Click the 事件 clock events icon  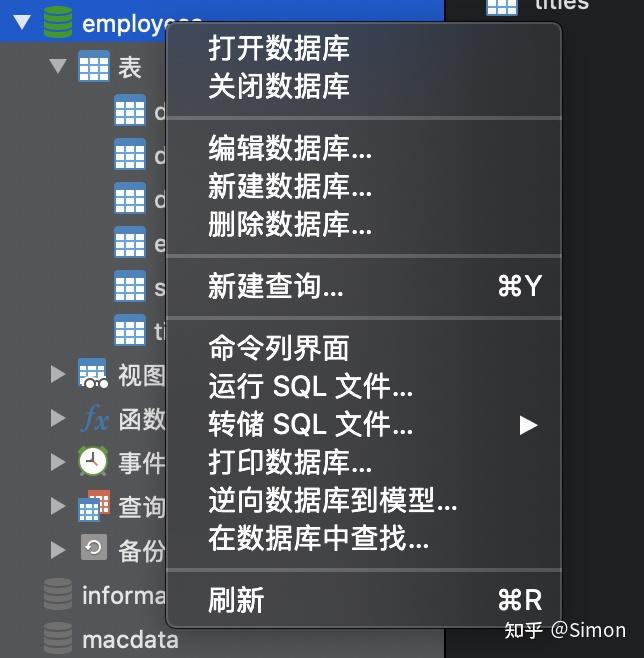tap(93, 461)
